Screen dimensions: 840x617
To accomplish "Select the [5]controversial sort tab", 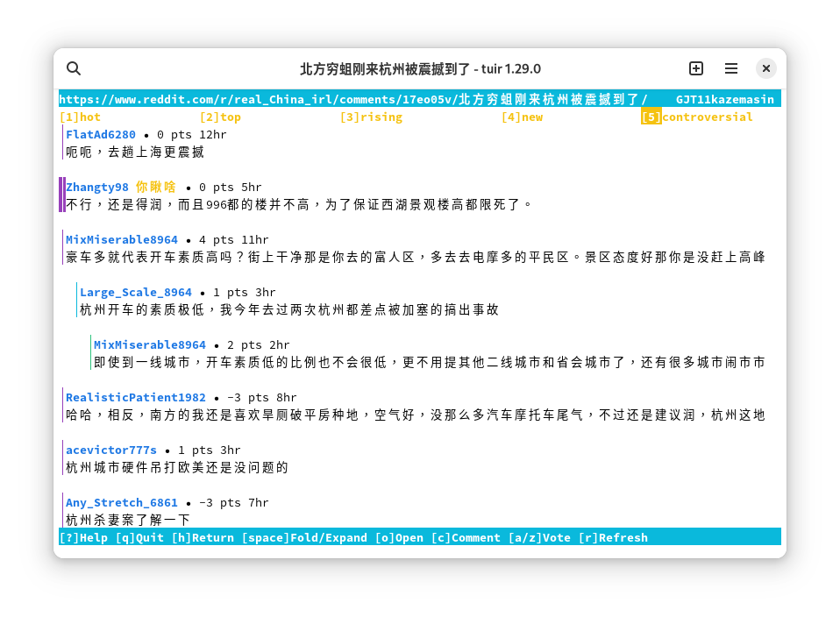I will point(697,117).
